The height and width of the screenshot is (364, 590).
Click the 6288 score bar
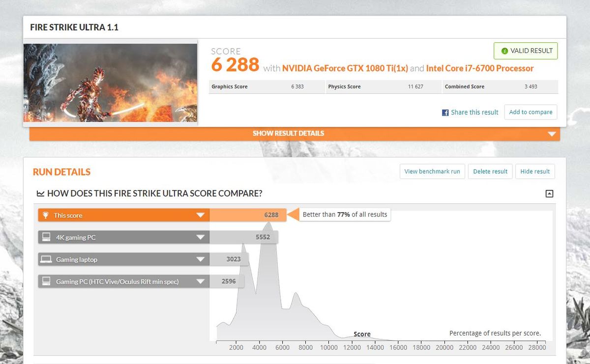click(x=248, y=215)
